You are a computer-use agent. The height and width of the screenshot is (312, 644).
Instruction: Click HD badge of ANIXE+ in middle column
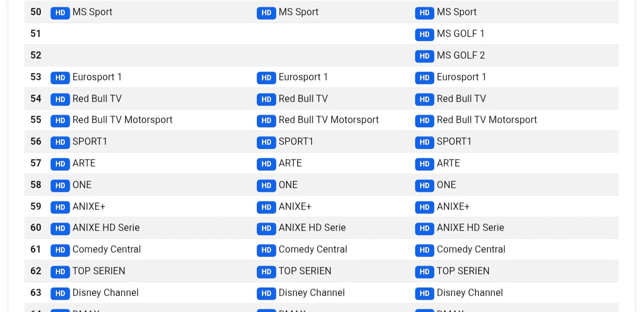point(266,207)
